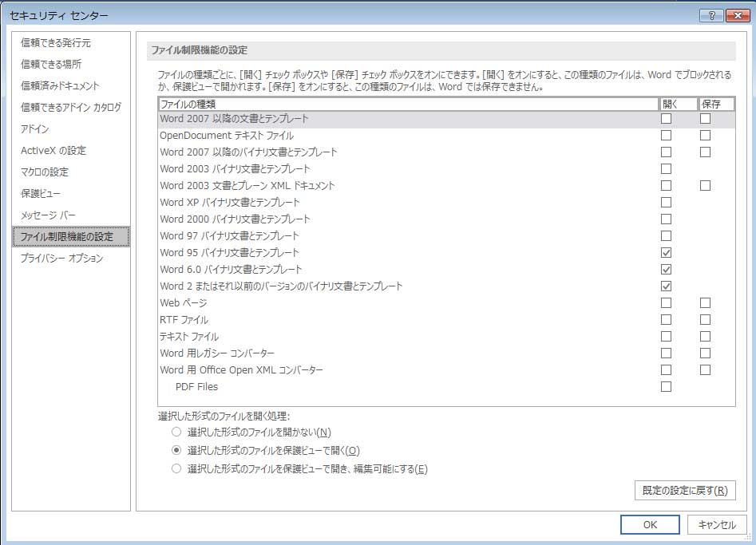Tick 開く checkbox for Web ページ
Screen dimensions: 756x545
point(666,303)
